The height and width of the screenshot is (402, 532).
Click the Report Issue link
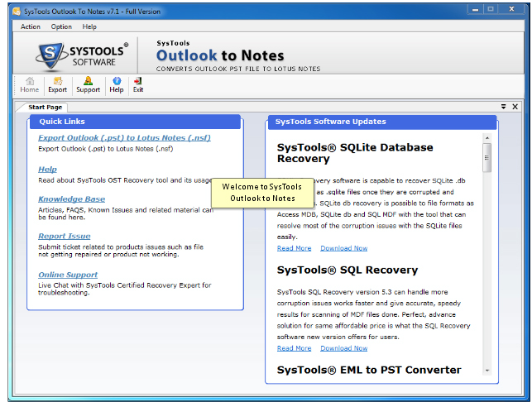coord(64,237)
